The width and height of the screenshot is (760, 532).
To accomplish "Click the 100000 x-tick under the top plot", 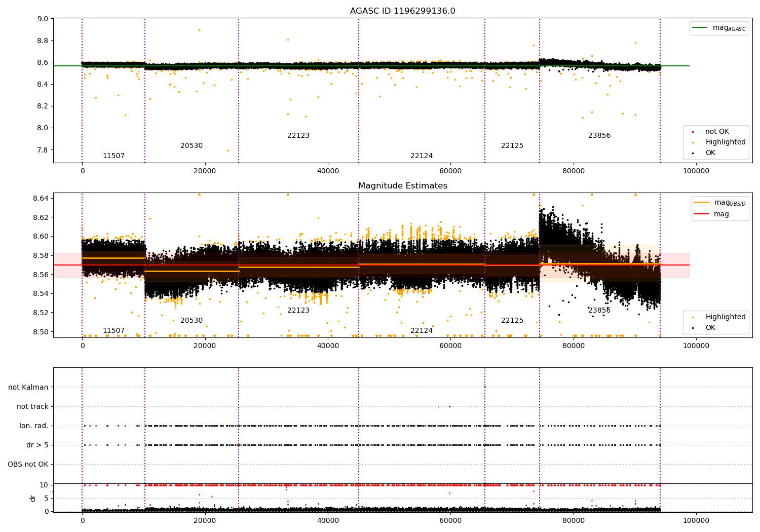I will pyautogui.click(x=696, y=171).
